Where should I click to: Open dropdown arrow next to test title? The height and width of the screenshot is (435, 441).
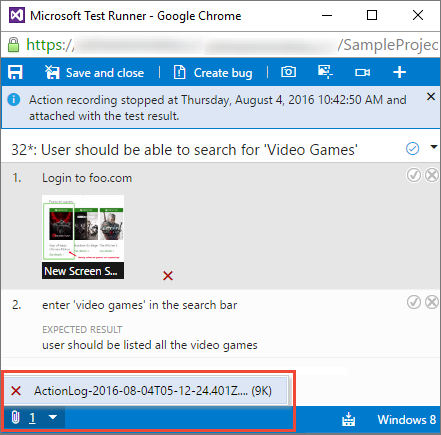[434, 147]
